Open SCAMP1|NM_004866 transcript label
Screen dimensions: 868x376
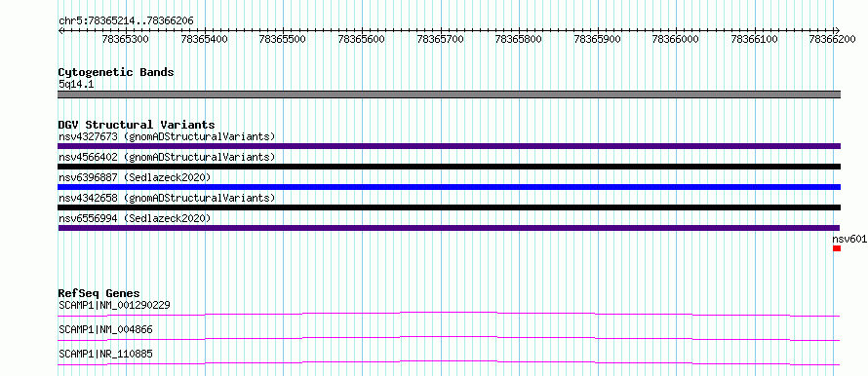tap(105, 330)
